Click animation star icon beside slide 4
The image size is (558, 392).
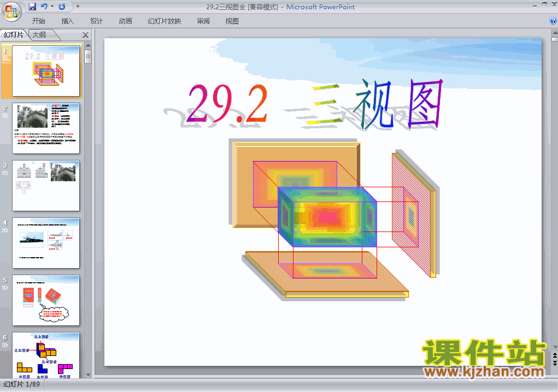click(5, 230)
